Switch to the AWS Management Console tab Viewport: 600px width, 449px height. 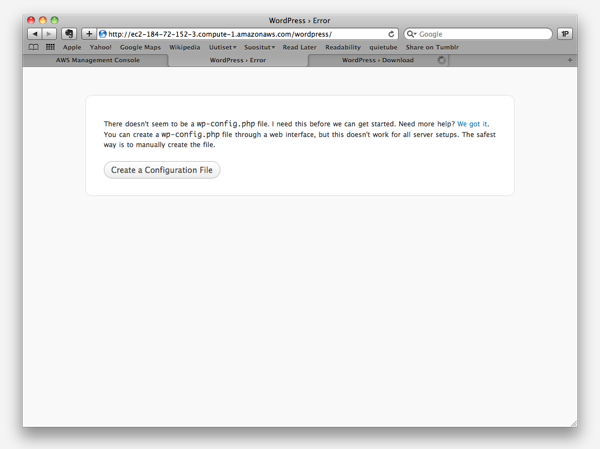(x=98, y=60)
